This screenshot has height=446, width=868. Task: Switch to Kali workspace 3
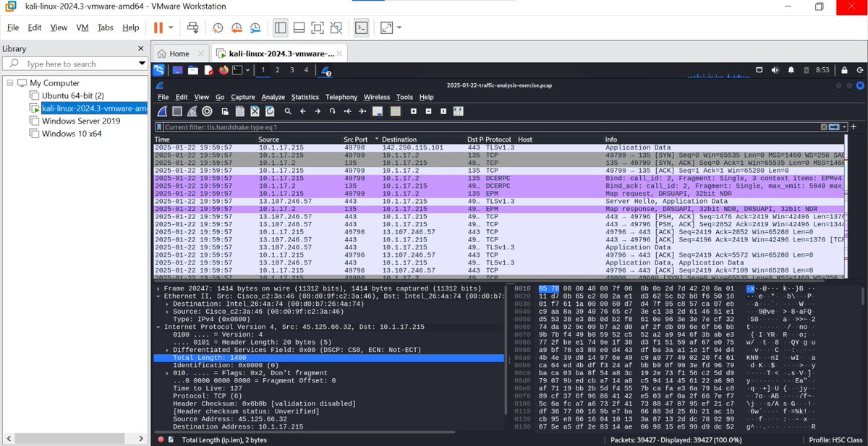click(x=292, y=70)
